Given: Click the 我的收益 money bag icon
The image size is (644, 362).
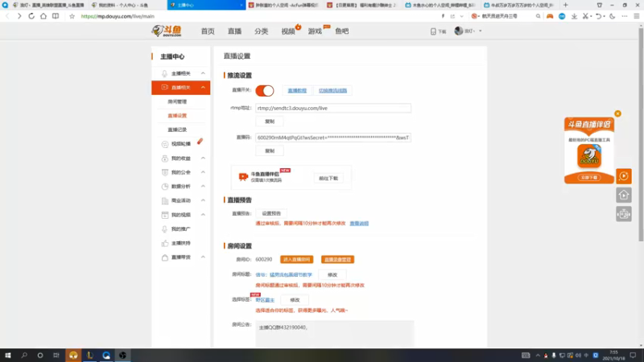Looking at the screenshot, I should pyautogui.click(x=165, y=158).
